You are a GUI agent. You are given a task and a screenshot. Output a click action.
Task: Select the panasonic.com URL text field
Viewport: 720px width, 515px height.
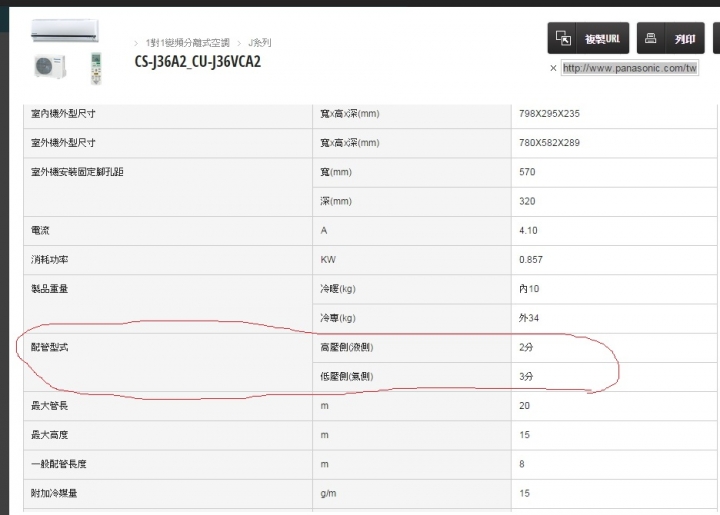click(630, 68)
